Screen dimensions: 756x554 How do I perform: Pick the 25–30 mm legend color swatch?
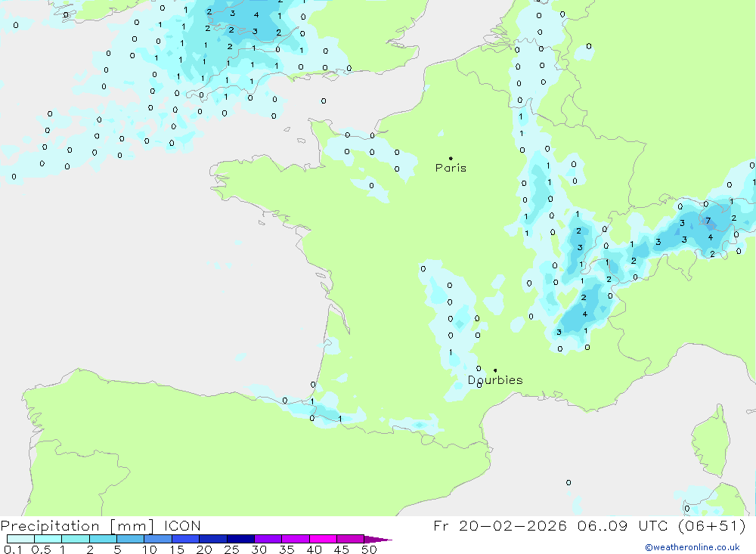(240, 539)
